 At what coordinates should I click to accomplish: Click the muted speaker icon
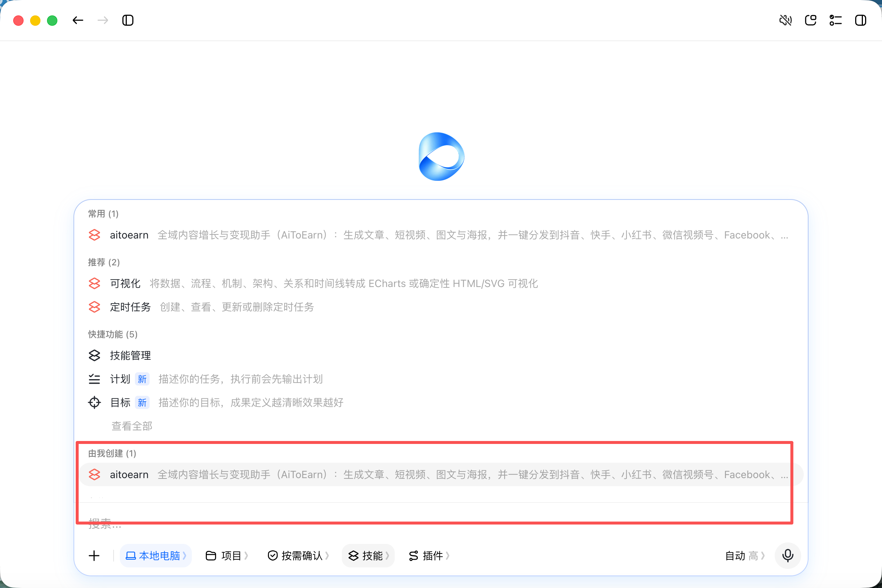click(785, 20)
